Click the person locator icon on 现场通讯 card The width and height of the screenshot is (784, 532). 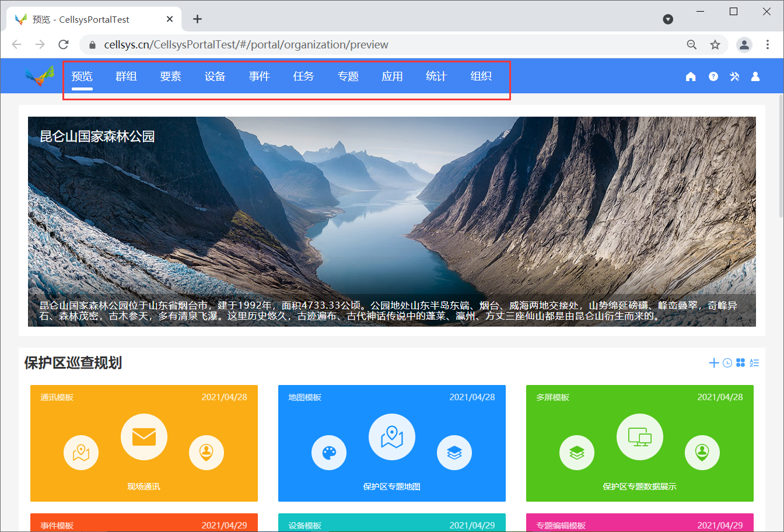[x=206, y=453]
